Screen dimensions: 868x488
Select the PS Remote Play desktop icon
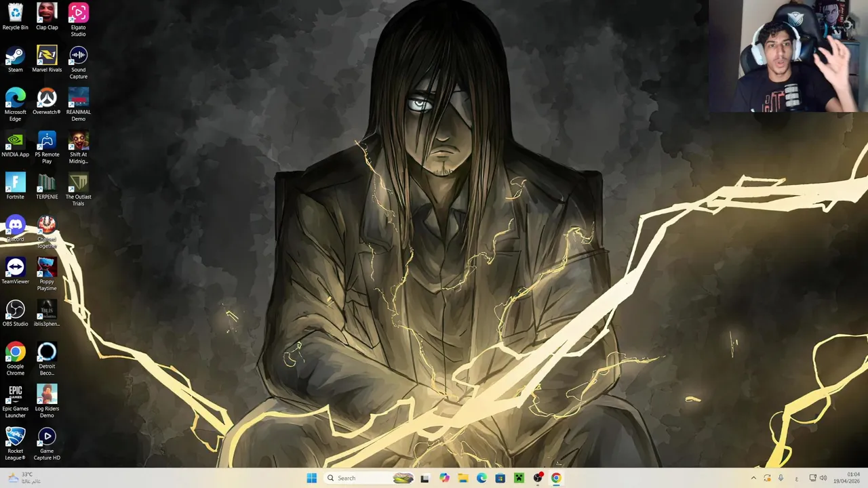(x=47, y=148)
